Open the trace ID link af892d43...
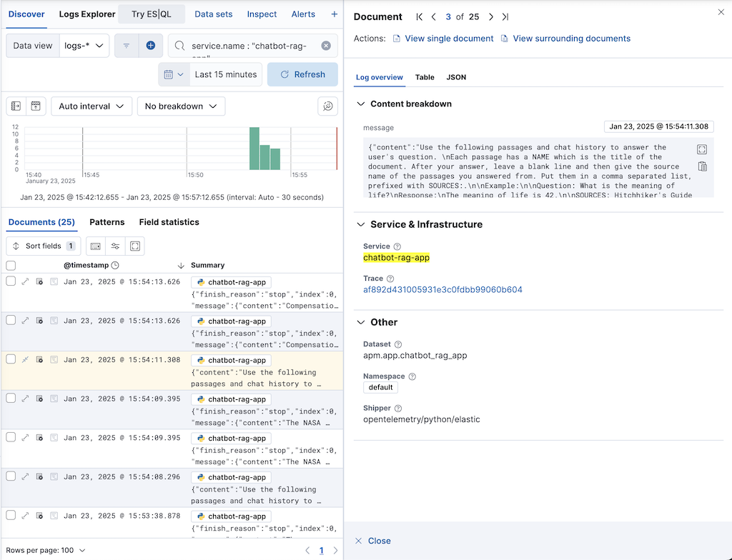Screen dimensions: 732x560 (x=442, y=290)
